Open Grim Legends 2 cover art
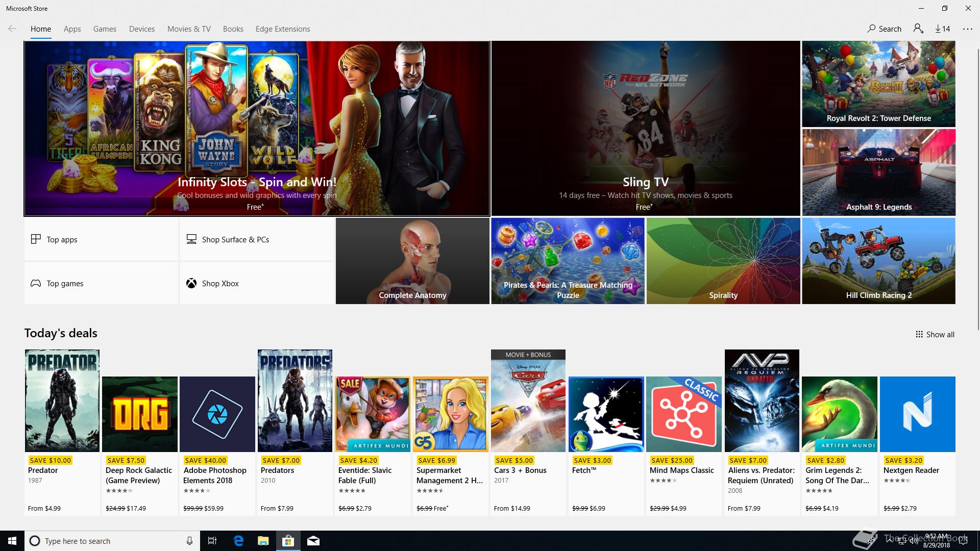This screenshot has height=551, width=980. pos(840,414)
